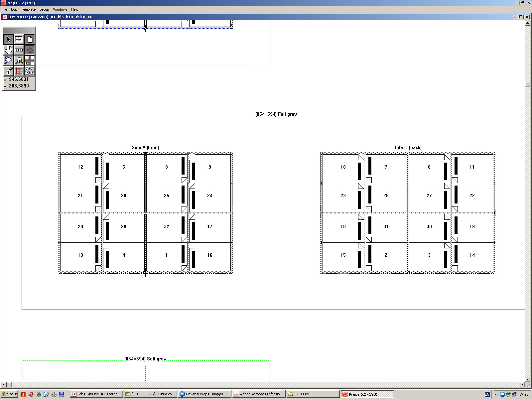Select the zoom-back magnifier tool
Image resolution: width=532 pixels, height=399 pixels.
click(x=19, y=61)
